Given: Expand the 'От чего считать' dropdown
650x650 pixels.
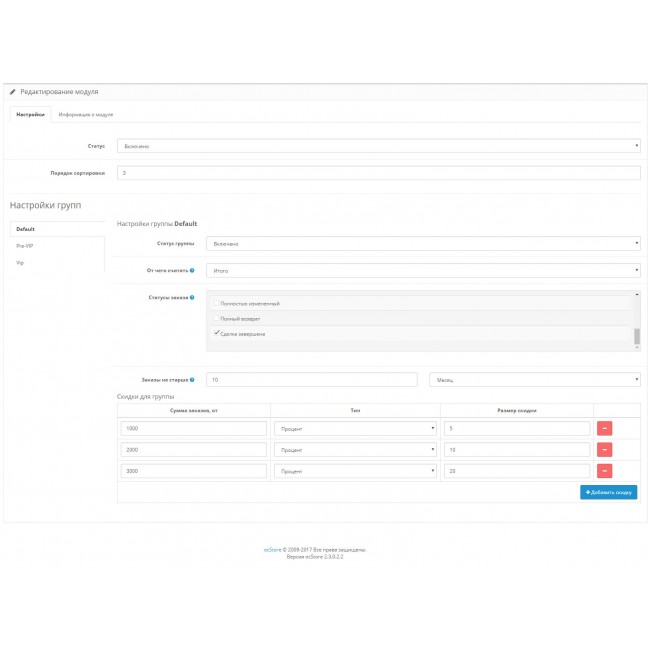Looking at the screenshot, I should pyautogui.click(x=423, y=270).
